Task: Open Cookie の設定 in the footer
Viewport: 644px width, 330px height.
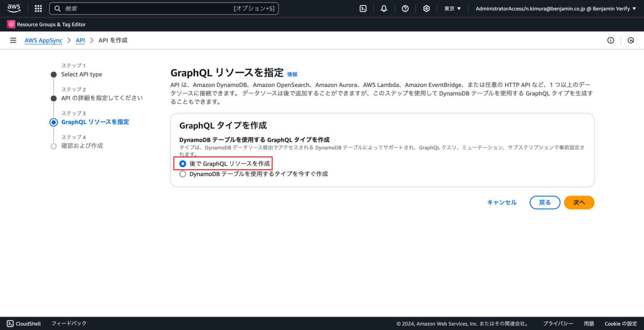Action: 621,323
